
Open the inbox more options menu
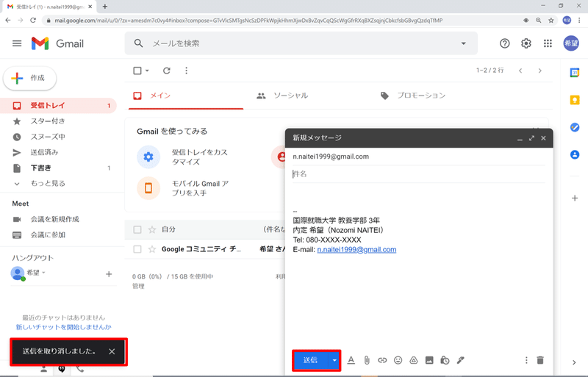(187, 71)
